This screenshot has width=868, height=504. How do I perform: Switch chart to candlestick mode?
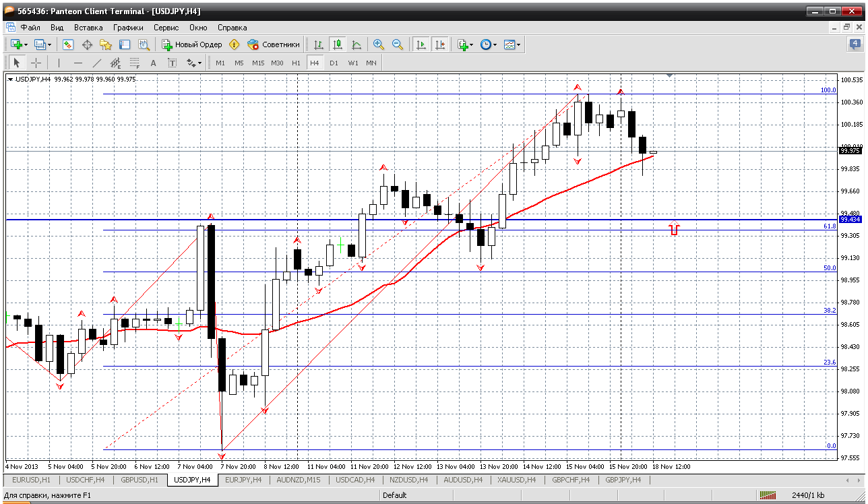tap(337, 44)
